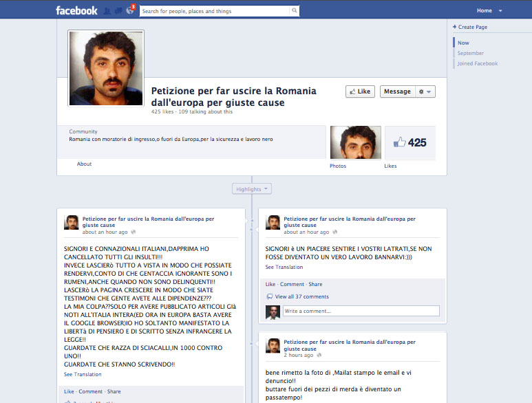Screen dimensions: 532x403
Task: Click the Create Page link
Action: (x=473, y=27)
